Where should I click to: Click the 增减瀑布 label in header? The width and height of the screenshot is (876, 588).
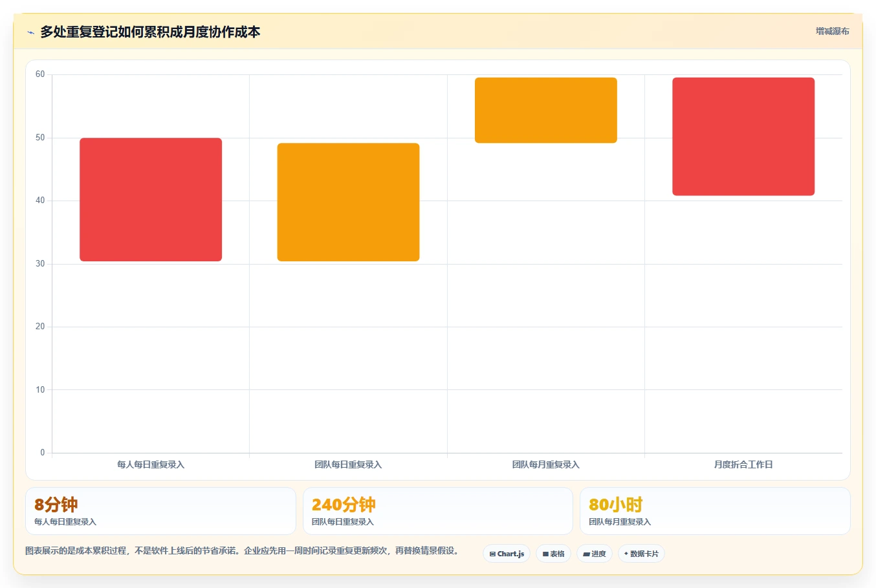[x=832, y=31]
